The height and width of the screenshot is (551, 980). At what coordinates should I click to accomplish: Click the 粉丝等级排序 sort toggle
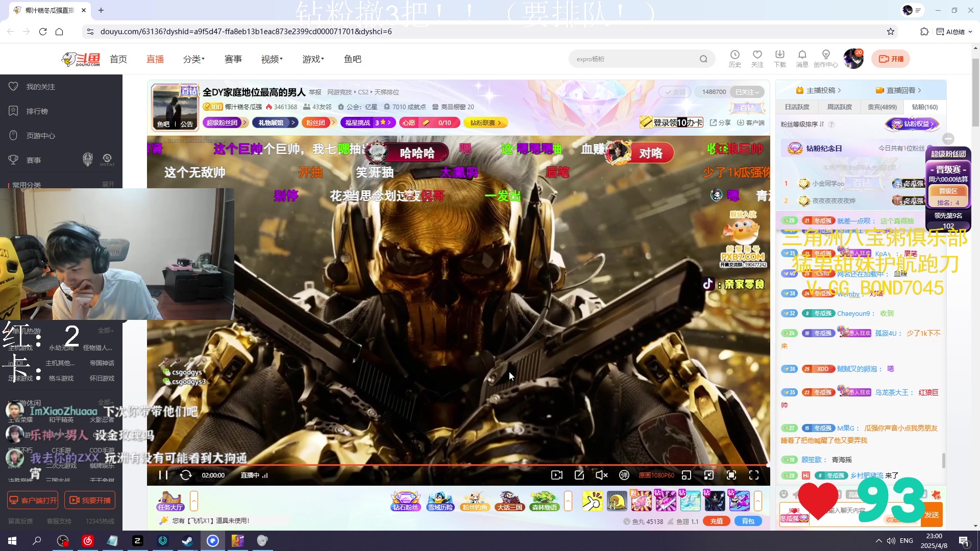point(802,124)
